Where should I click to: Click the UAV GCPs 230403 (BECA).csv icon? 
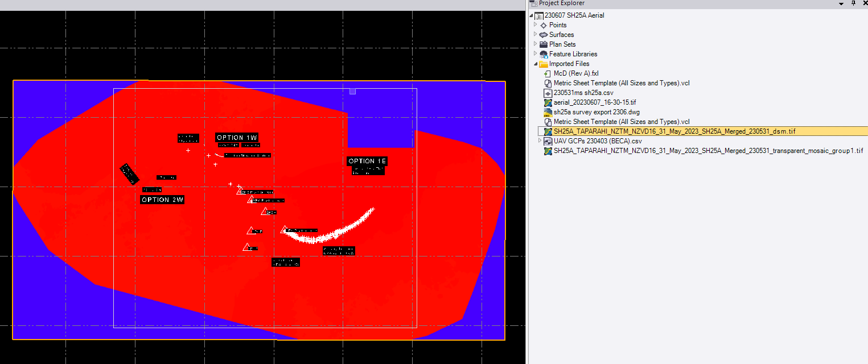(548, 141)
